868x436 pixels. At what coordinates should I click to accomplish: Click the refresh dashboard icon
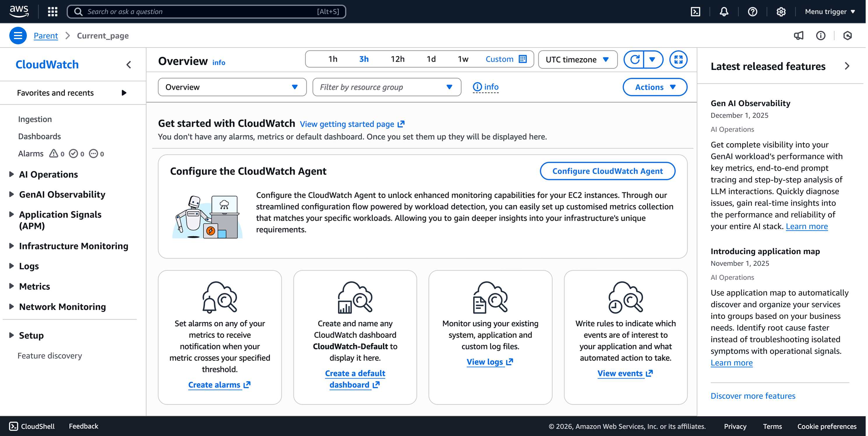point(634,60)
